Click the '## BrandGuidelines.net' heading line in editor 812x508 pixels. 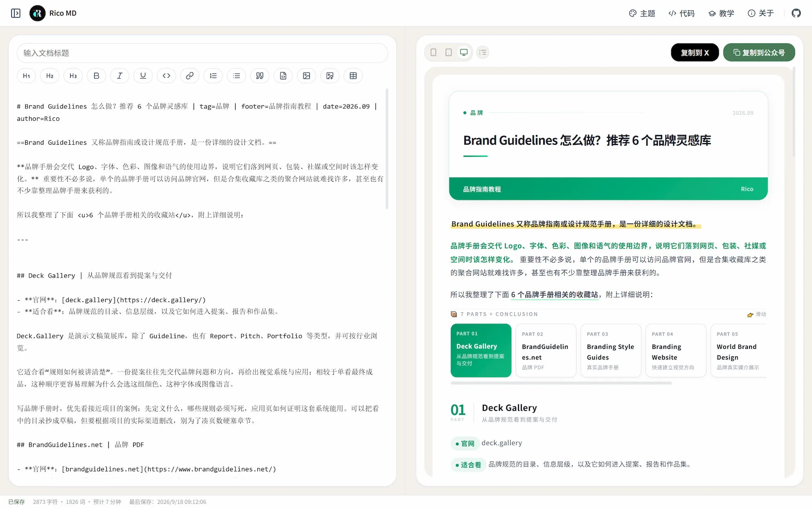pos(80,445)
